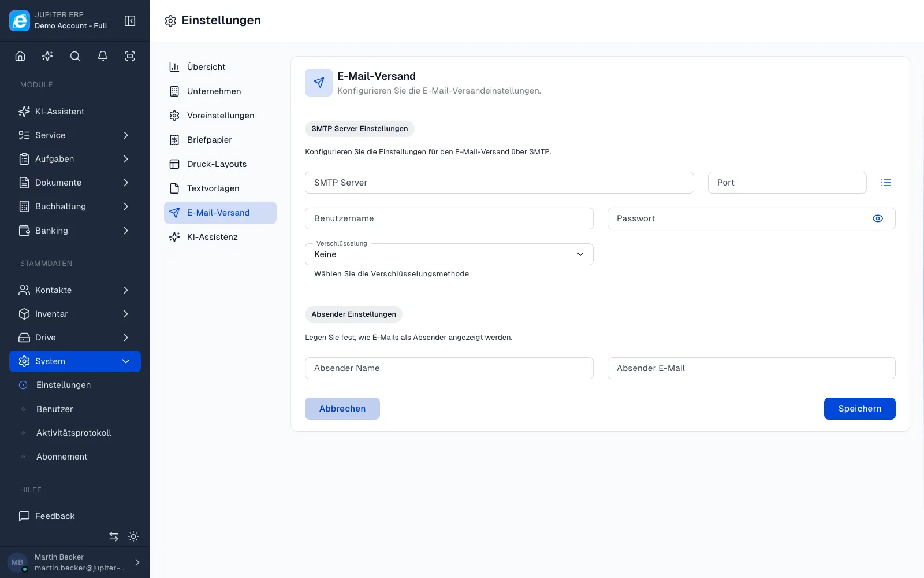
Task: Click the Abbrechen button
Action: coord(342,409)
